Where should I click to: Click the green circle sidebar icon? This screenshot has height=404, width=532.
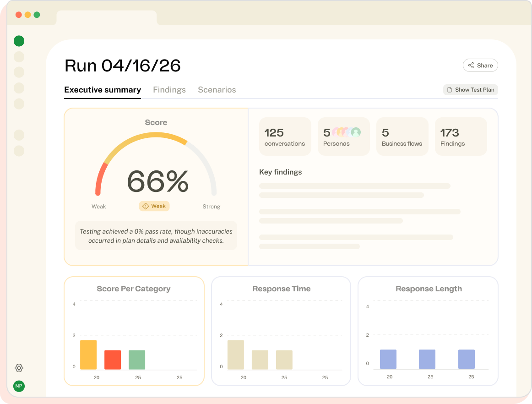pos(19,41)
